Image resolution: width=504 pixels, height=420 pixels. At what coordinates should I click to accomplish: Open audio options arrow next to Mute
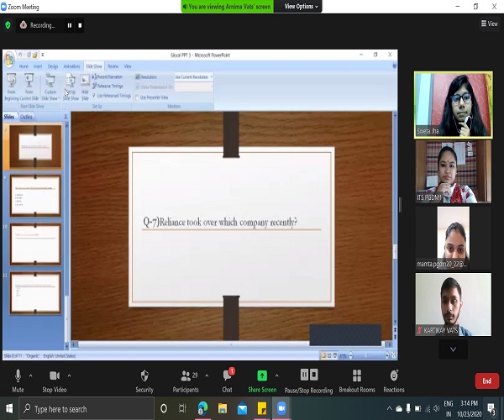tap(30, 375)
